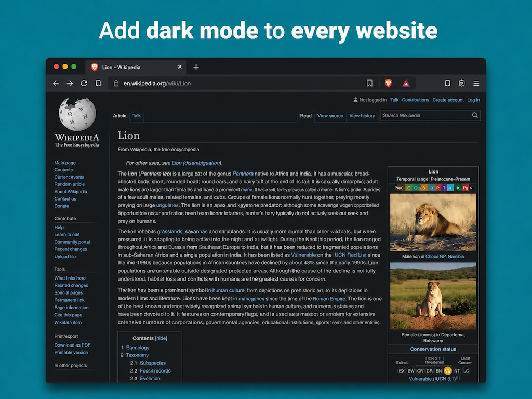Reload the Lion Wikipedia page
This screenshot has height=399, width=532.
pos(84,83)
